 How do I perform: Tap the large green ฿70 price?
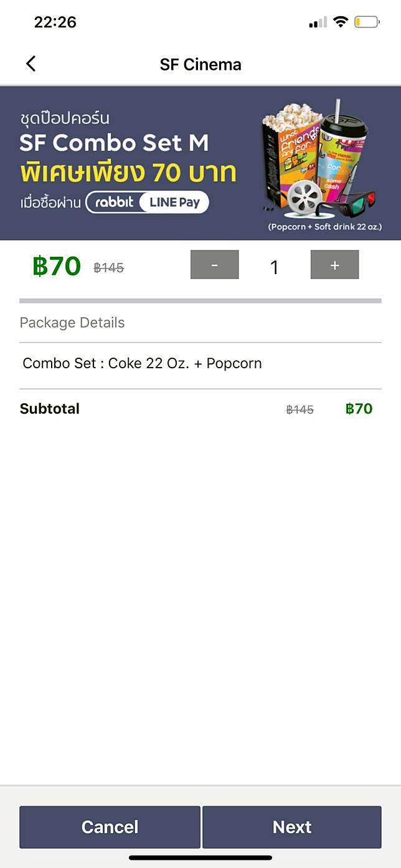57,266
